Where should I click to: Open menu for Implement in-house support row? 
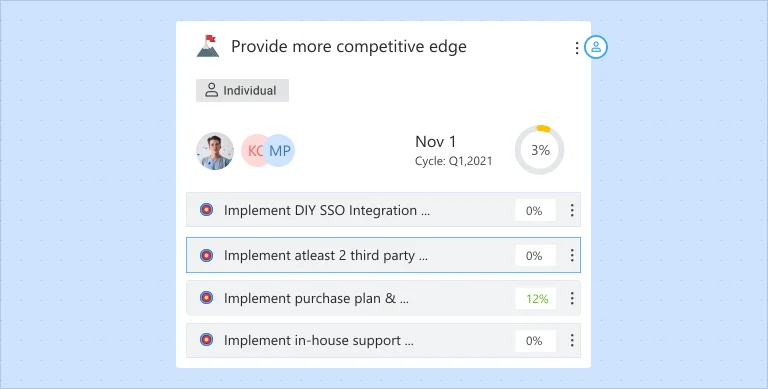coord(572,340)
